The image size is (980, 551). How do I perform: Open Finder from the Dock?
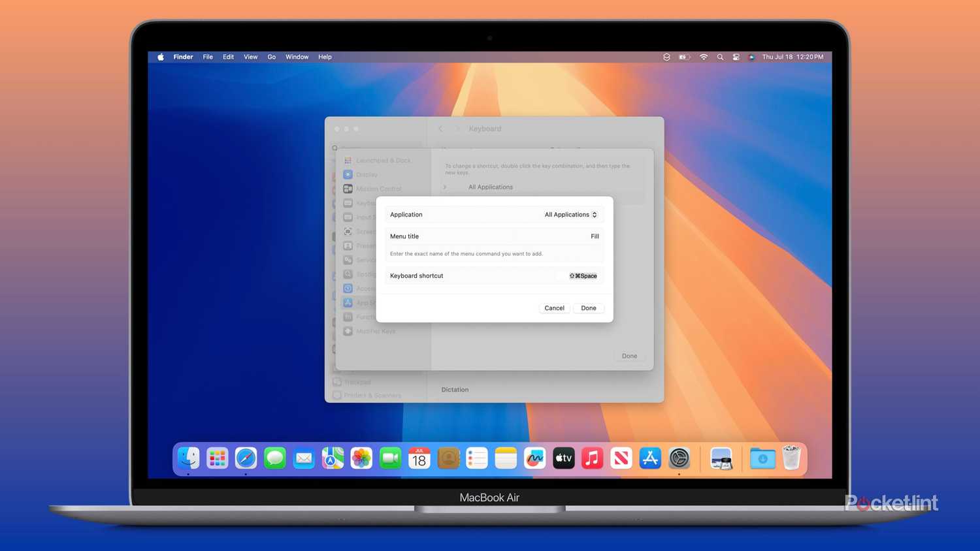[x=189, y=458]
